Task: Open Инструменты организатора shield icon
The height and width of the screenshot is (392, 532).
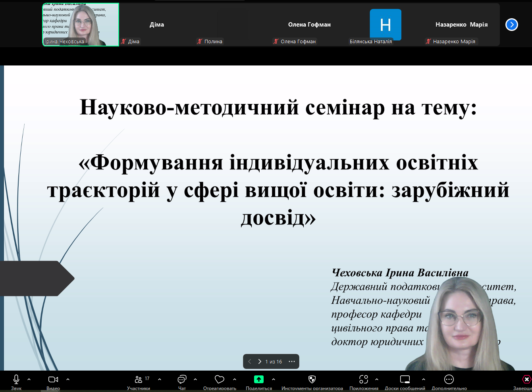Action: (312, 379)
